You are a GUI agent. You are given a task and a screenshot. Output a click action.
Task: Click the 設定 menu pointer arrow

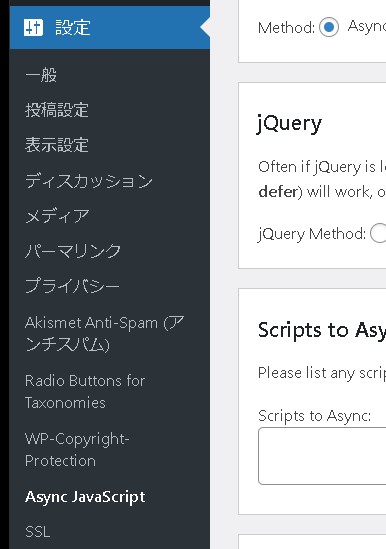(x=205, y=27)
